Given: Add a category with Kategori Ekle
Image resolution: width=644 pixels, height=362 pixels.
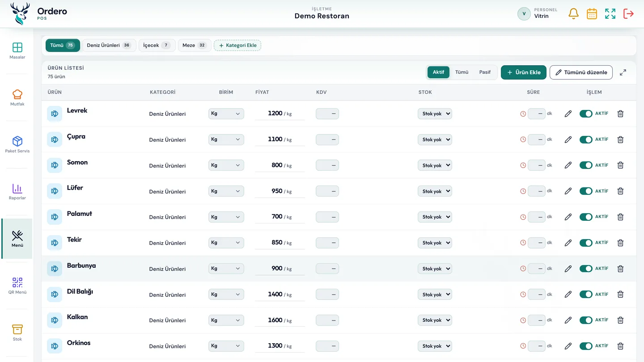Looking at the screenshot, I should [237, 45].
